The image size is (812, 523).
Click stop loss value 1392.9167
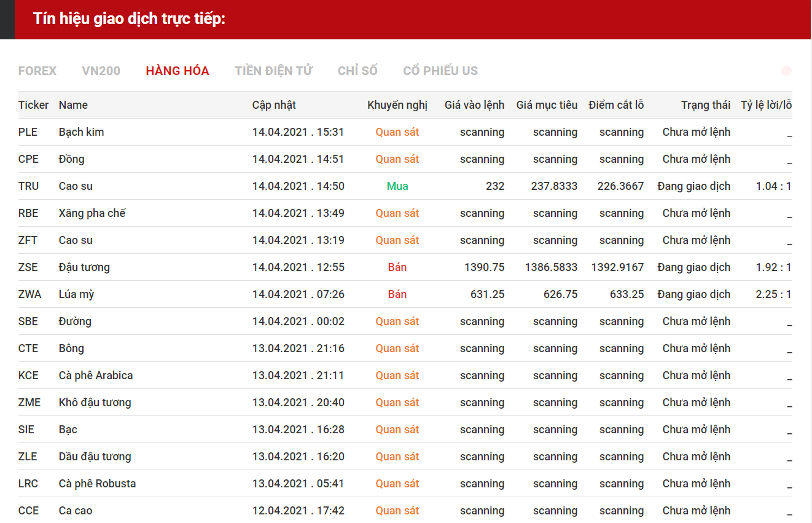(618, 267)
